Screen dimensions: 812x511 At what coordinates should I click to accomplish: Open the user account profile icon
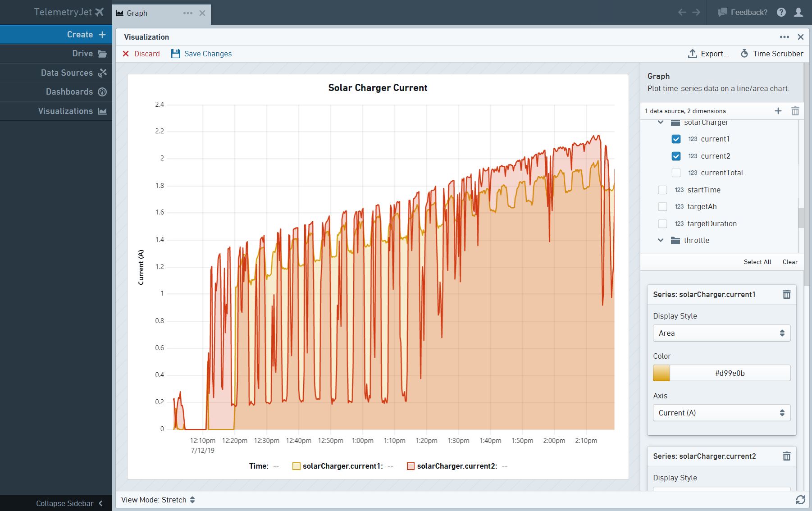click(x=798, y=12)
